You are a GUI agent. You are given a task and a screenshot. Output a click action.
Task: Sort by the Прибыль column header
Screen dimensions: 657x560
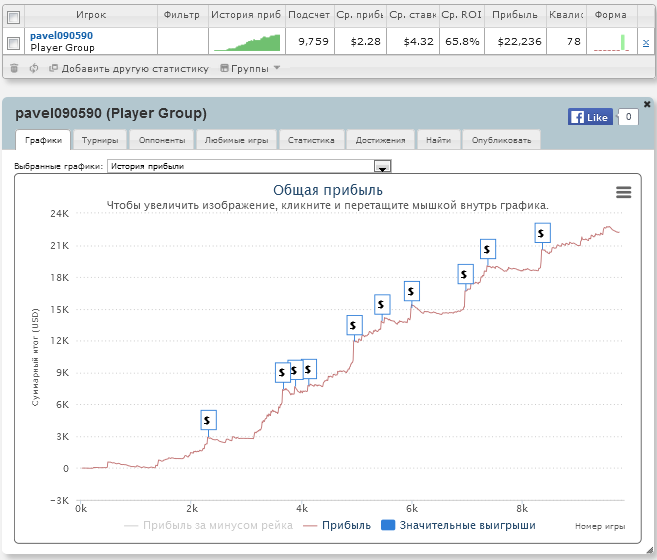515,15
